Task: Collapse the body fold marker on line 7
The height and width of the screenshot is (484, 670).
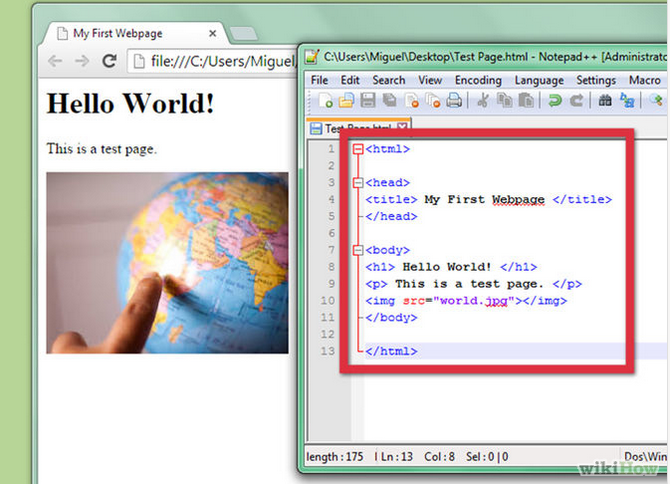Action: coord(358,250)
